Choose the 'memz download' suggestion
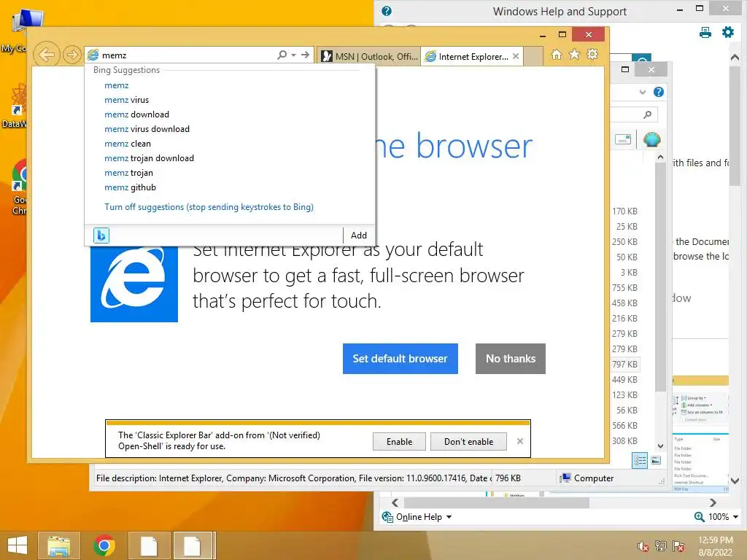747x560 pixels. [x=136, y=114]
